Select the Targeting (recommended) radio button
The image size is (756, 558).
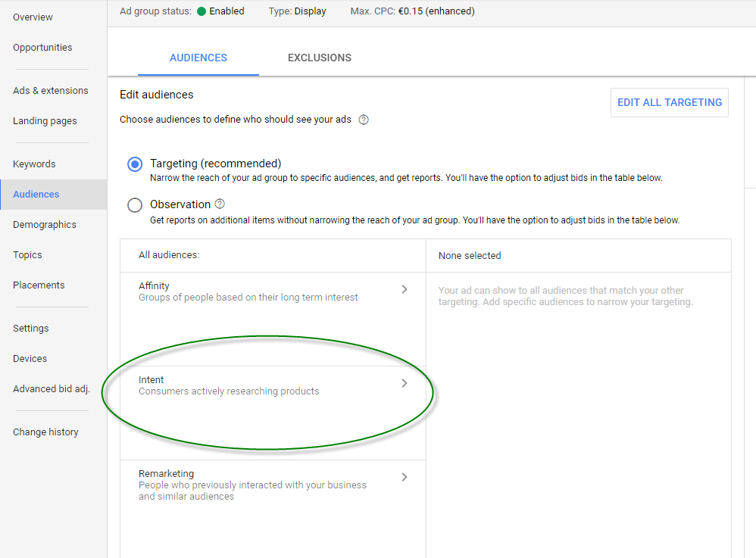tap(135, 164)
